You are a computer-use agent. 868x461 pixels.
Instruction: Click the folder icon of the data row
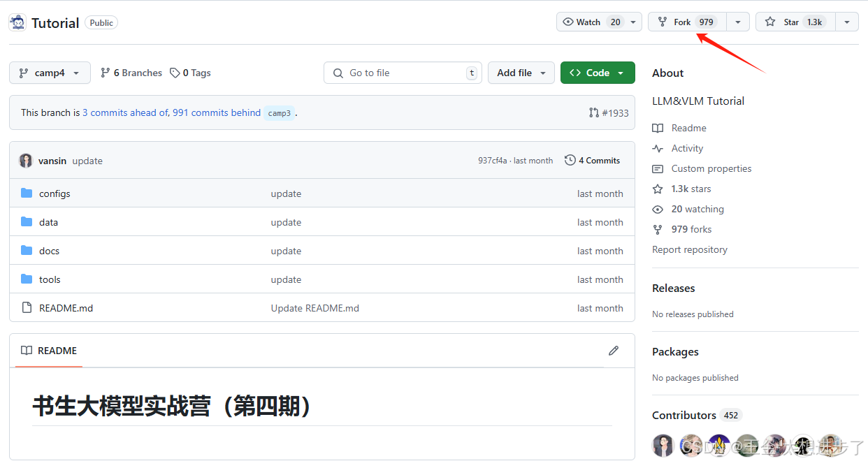click(x=27, y=221)
